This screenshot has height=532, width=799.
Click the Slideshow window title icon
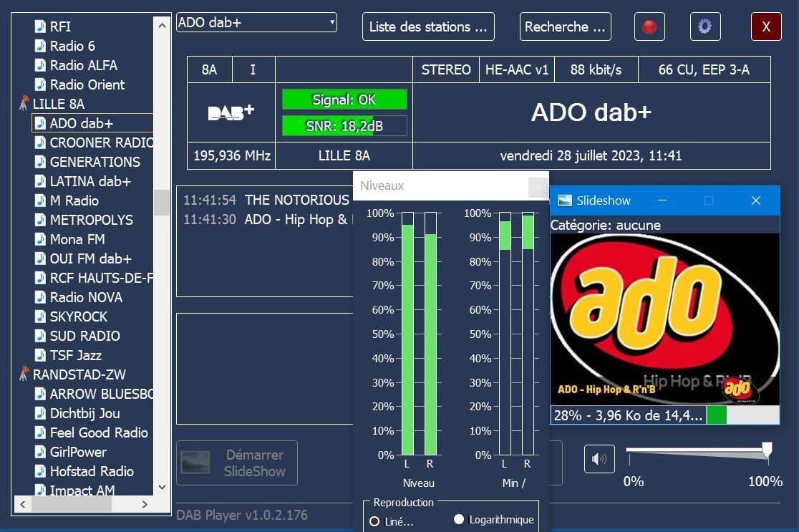565,200
